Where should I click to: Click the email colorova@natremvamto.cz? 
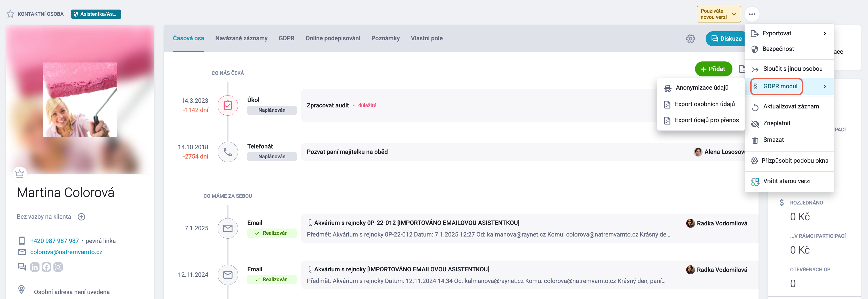(66, 252)
